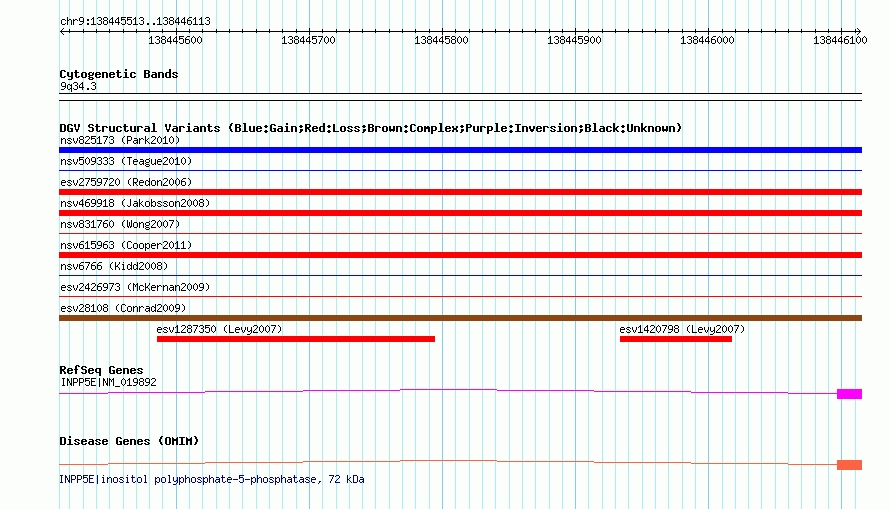Click the right arrow of the ruler
Viewport: 890px width, 509px height.
858,31
